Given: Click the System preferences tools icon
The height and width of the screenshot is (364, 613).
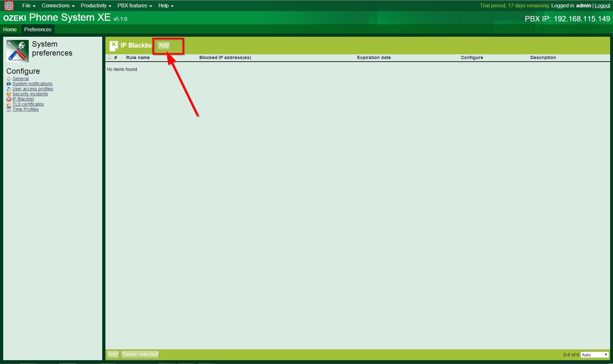Looking at the screenshot, I should pos(18,51).
